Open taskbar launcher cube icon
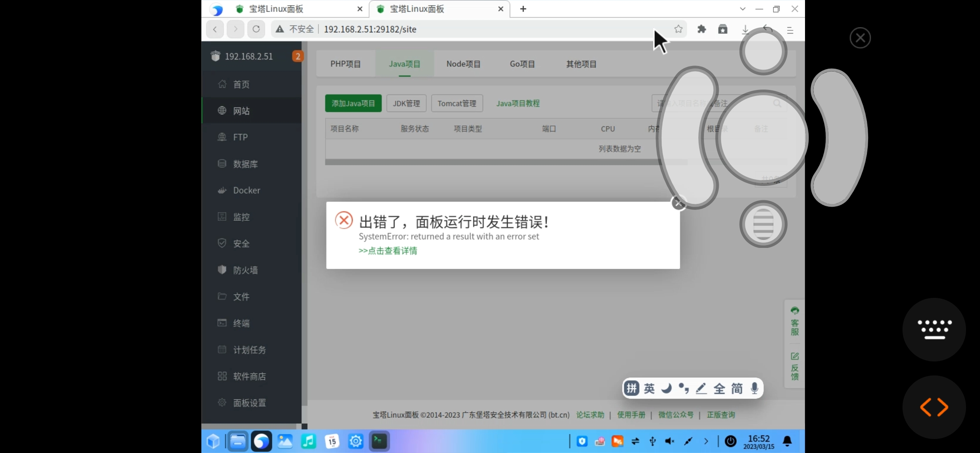The width and height of the screenshot is (980, 453). [213, 441]
